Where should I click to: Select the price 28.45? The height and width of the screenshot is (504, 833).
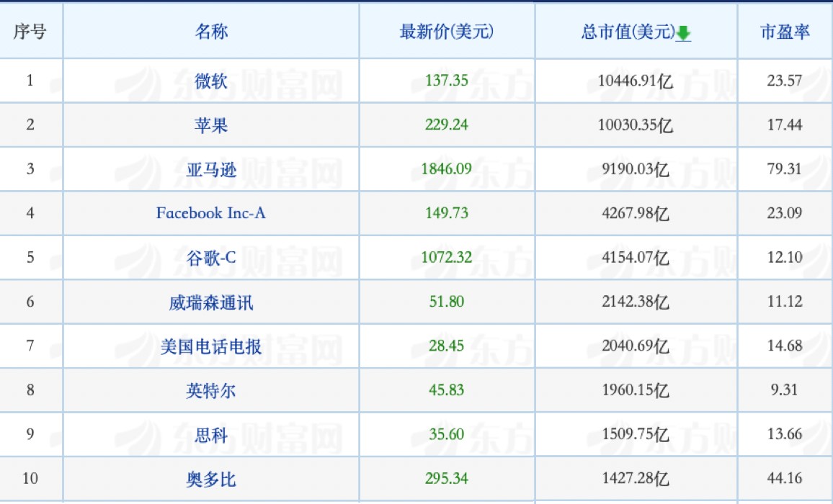(446, 346)
